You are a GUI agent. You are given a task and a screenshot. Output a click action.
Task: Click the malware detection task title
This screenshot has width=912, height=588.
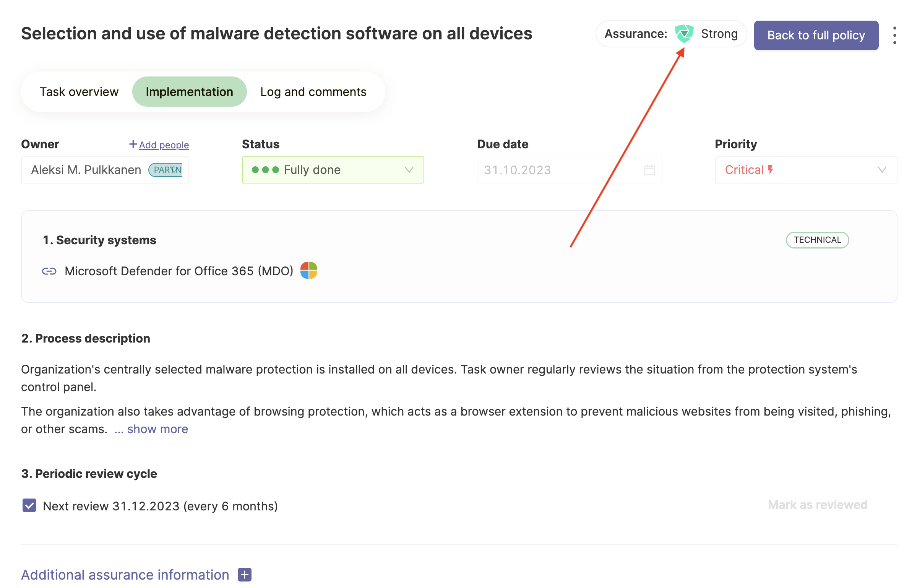tap(276, 34)
